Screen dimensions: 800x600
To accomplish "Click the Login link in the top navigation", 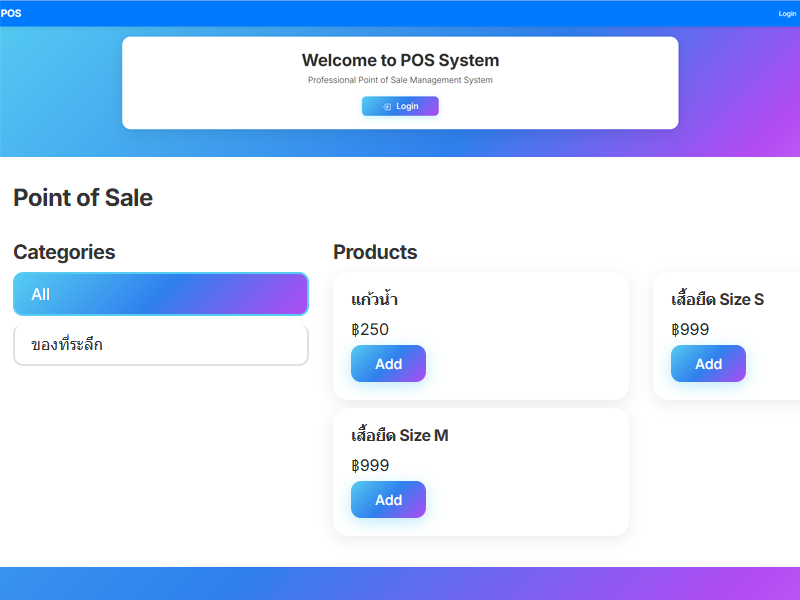I will pyautogui.click(x=786, y=13).
